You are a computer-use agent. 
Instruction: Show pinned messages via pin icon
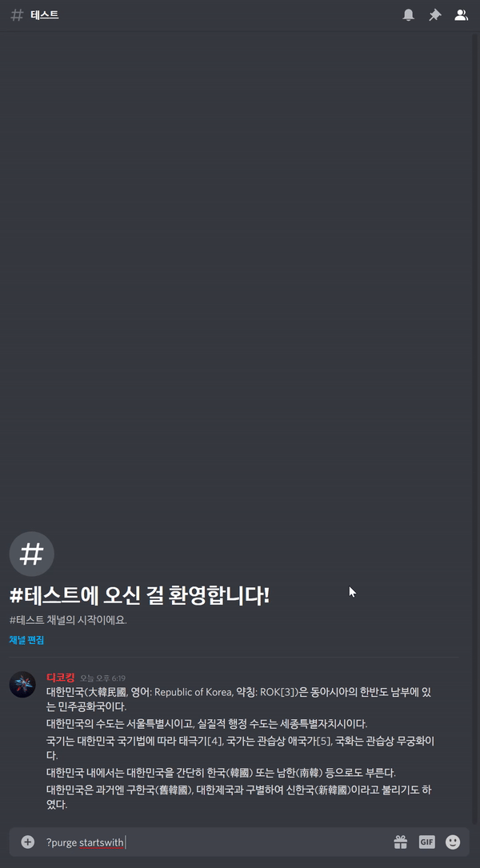pyautogui.click(x=434, y=15)
